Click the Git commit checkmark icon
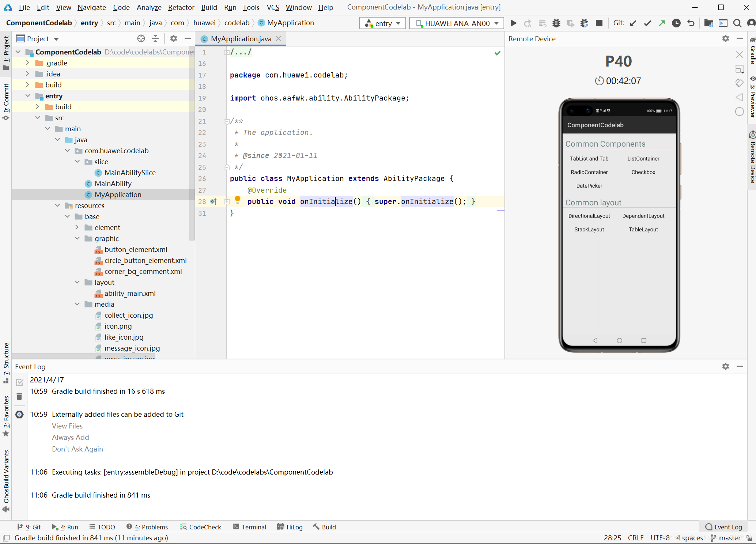The width and height of the screenshot is (756, 544). (647, 23)
